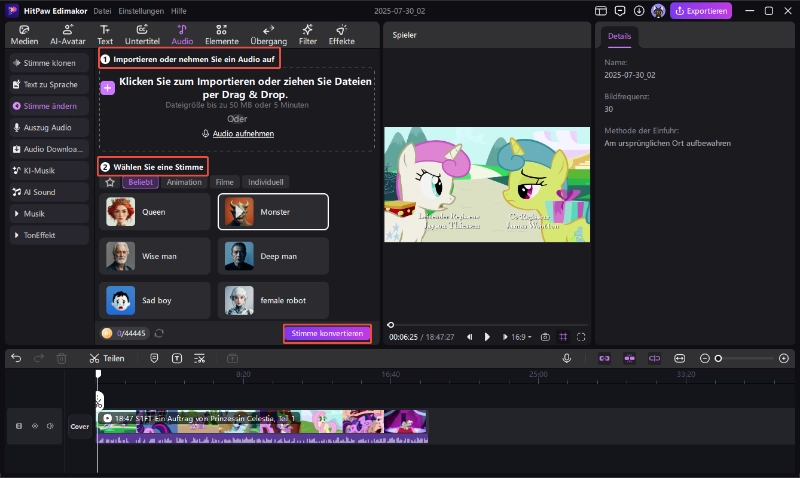Click the text recognition icon in timeline toolbar
Viewport: 800px width, 478px height.
177,358
